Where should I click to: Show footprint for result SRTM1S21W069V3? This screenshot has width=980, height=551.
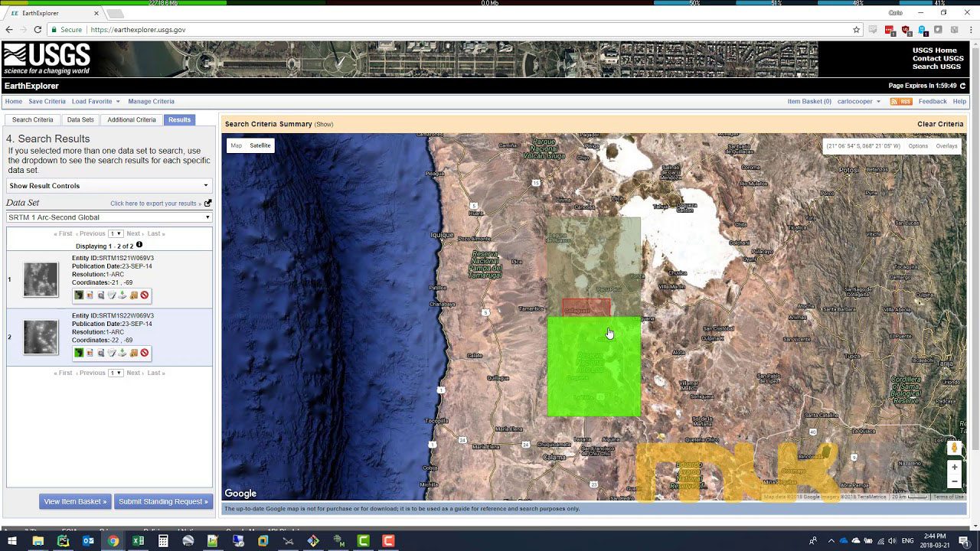click(x=78, y=295)
